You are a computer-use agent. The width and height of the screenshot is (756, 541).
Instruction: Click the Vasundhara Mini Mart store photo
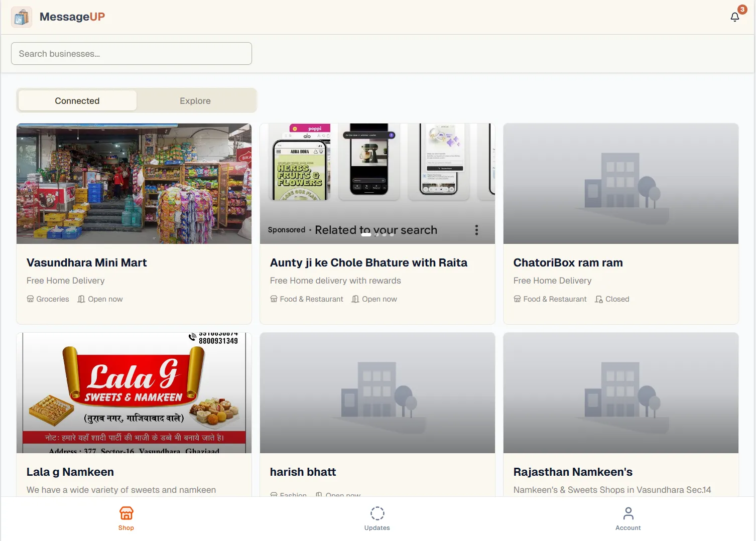(134, 184)
